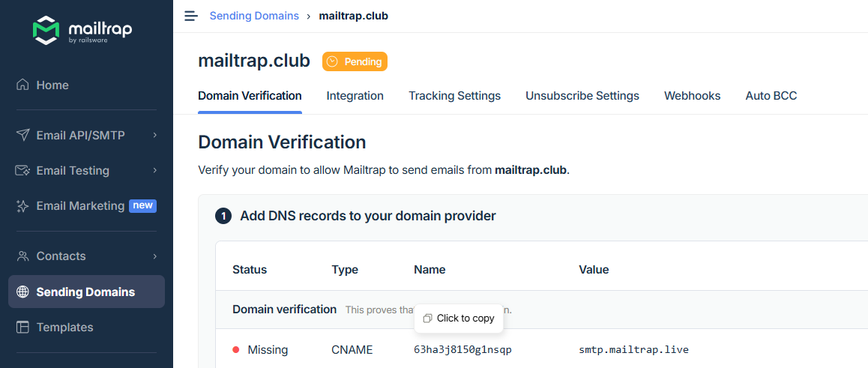Open the Webhooks tab
The width and height of the screenshot is (868, 368).
pos(692,96)
